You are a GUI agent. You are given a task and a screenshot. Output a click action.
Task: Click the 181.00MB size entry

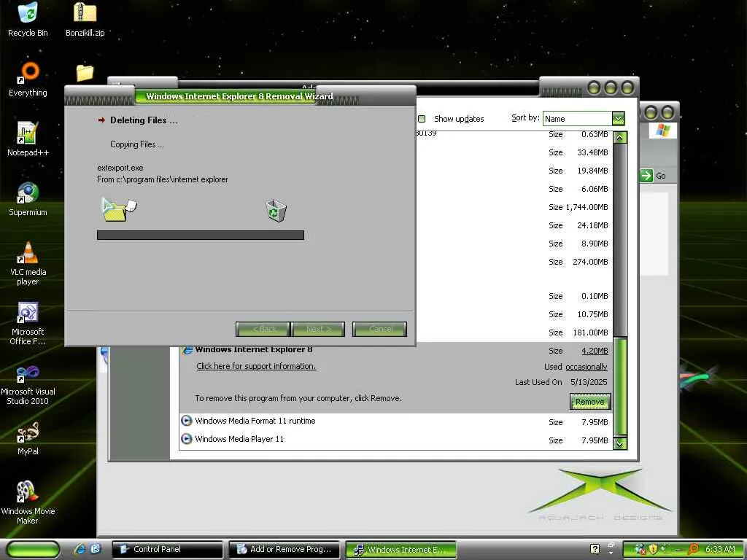coord(590,332)
